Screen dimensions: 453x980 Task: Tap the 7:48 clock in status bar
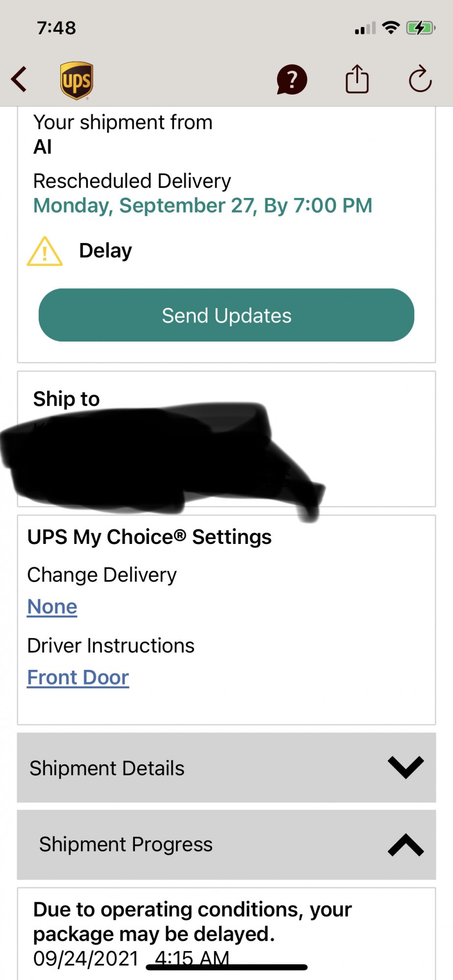57,28
